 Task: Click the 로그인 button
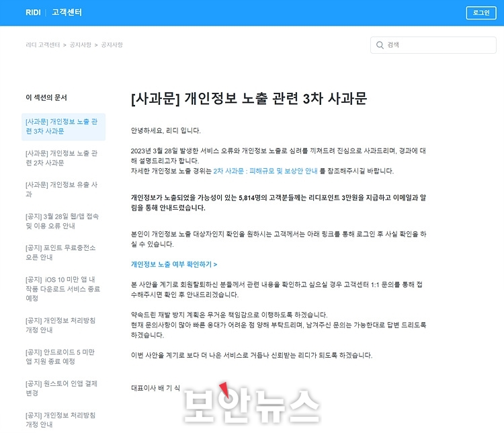point(481,13)
